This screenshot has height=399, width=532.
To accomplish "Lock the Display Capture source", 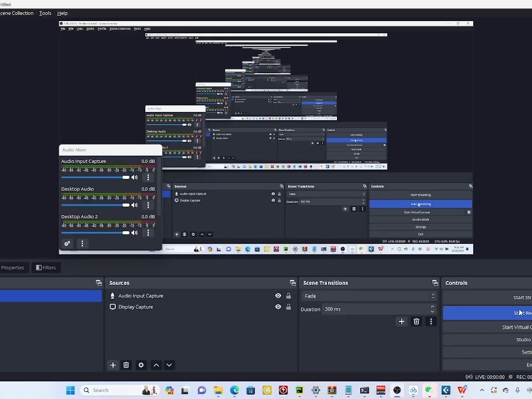I will [x=288, y=306].
